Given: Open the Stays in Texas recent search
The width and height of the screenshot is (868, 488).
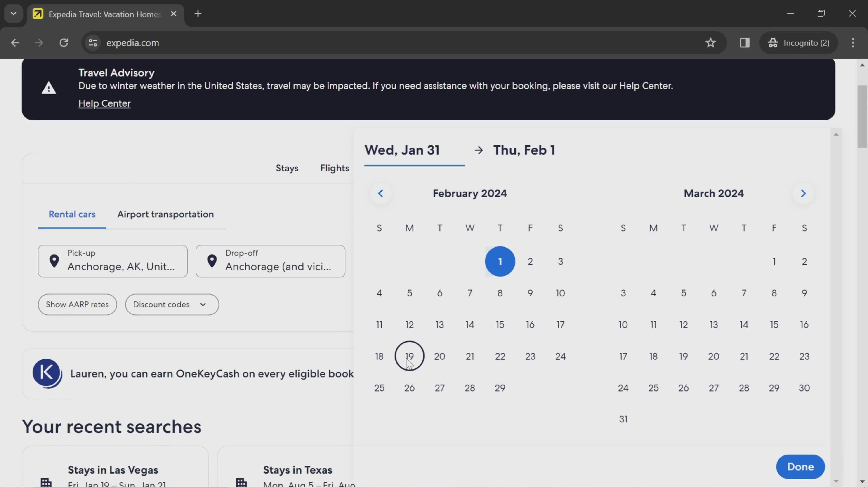Looking at the screenshot, I should 286,467.
